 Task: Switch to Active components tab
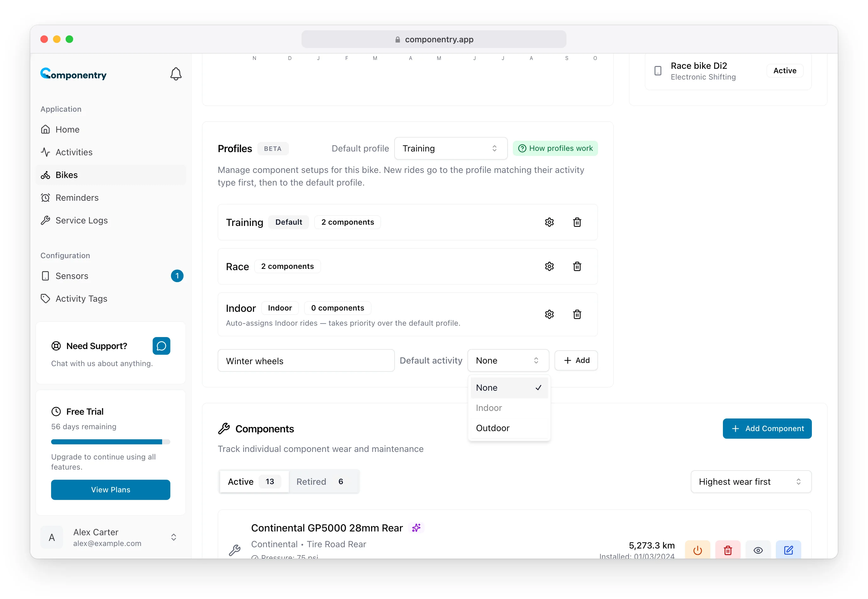click(x=254, y=482)
